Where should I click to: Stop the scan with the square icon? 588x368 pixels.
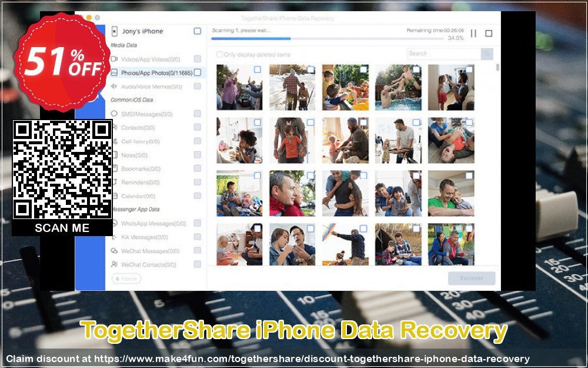coord(489,34)
